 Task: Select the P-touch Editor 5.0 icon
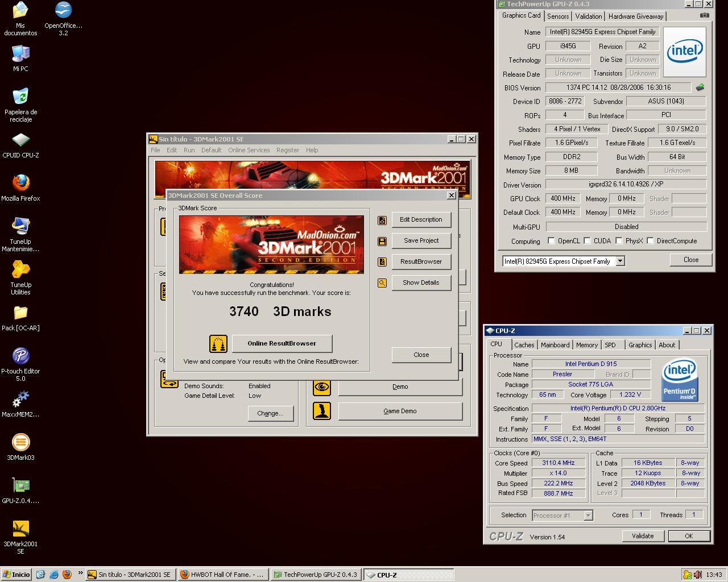20,364
